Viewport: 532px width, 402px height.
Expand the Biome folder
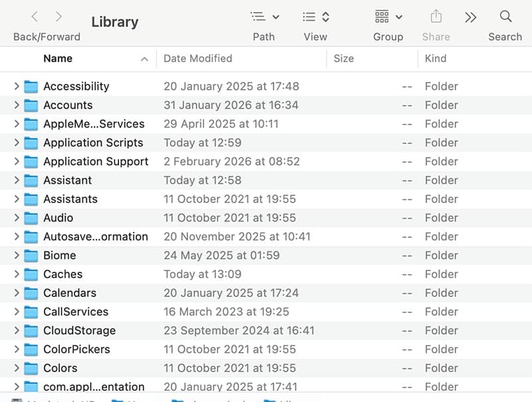[16, 256]
